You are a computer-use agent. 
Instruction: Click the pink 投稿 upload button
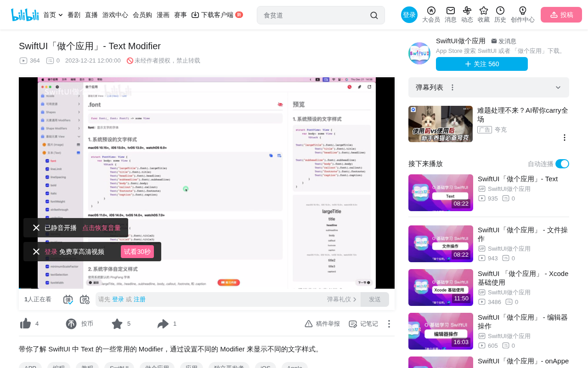point(561,15)
